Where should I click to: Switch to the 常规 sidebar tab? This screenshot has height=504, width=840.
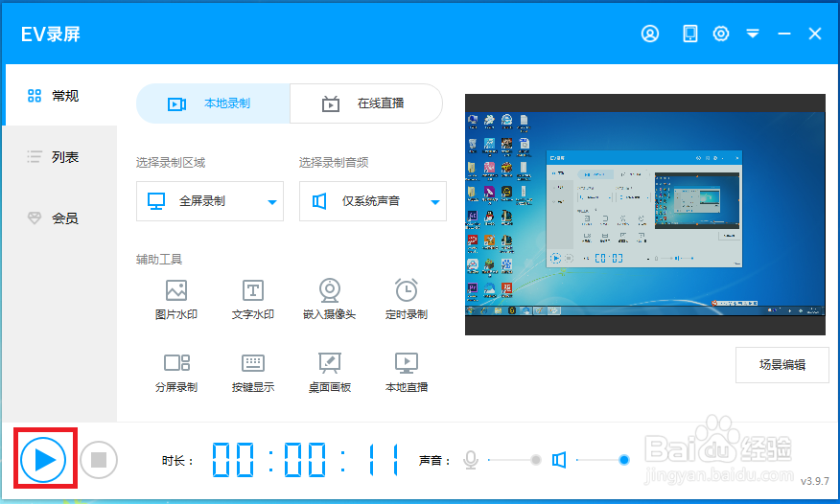(59, 95)
